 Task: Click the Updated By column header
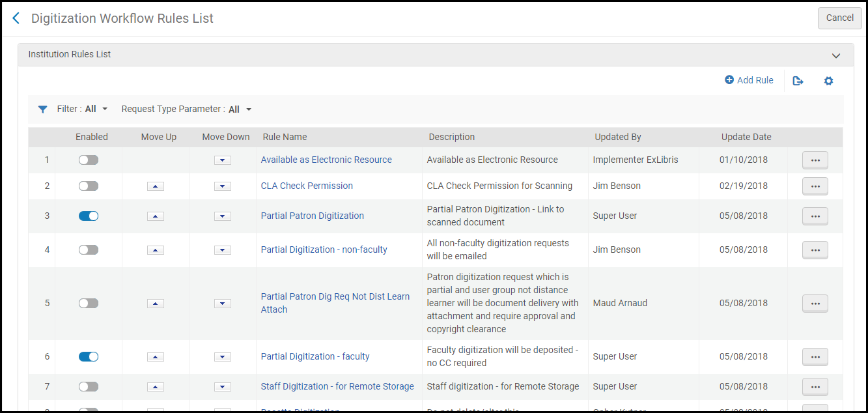618,137
